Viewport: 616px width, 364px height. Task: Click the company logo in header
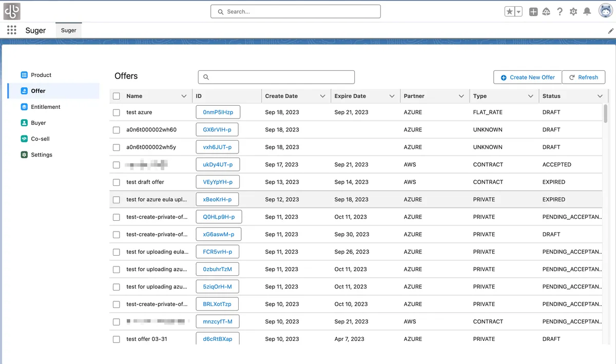point(12,11)
